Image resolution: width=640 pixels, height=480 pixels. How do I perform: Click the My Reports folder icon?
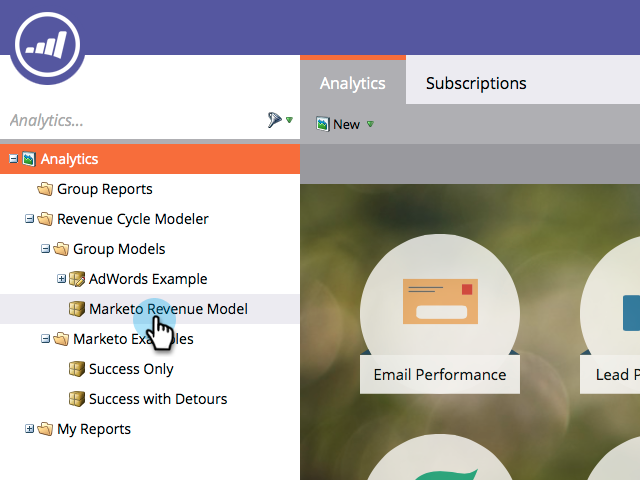[x=45, y=429]
